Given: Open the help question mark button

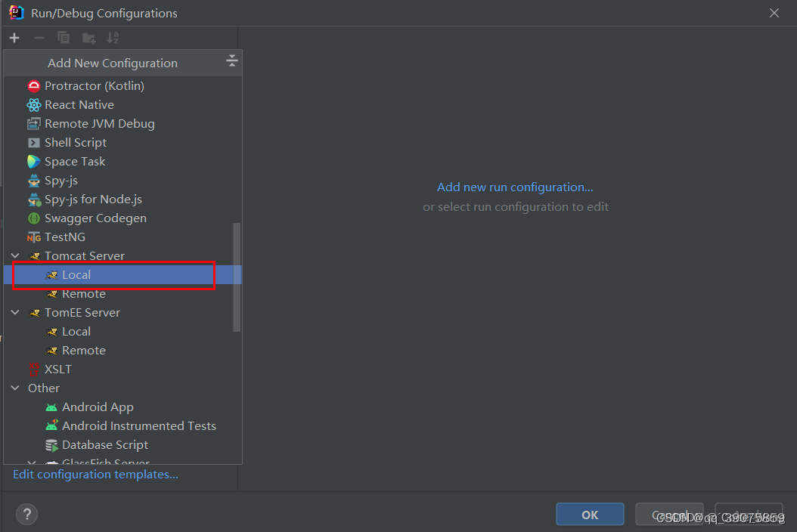Looking at the screenshot, I should 27,514.
